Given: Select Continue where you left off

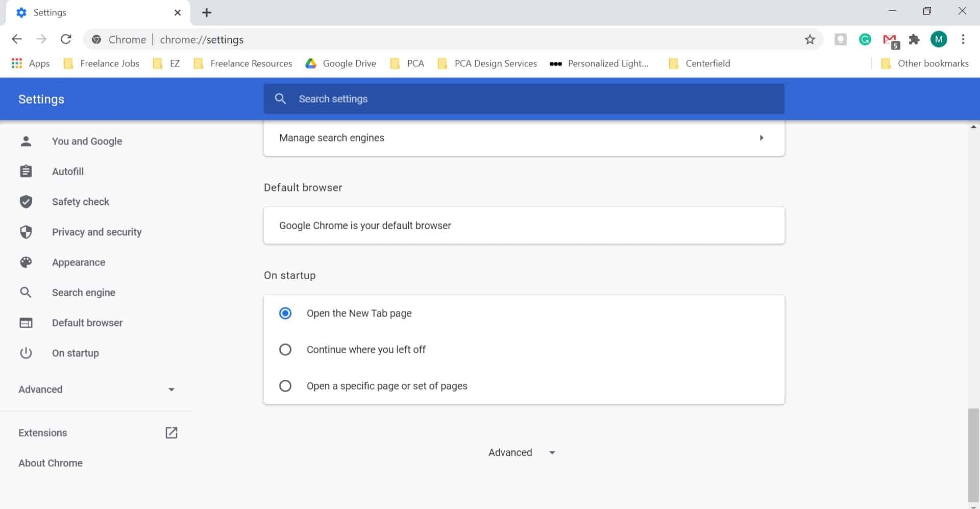Looking at the screenshot, I should click(x=285, y=349).
